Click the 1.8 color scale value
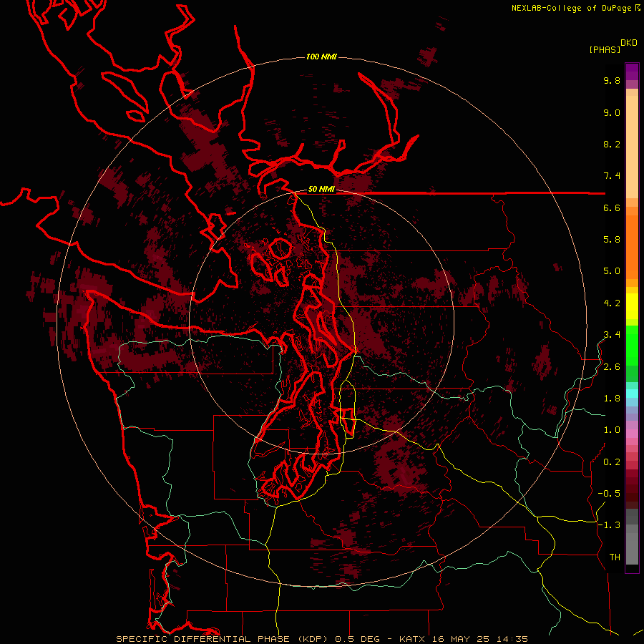The width and height of the screenshot is (644, 644). tap(612, 399)
